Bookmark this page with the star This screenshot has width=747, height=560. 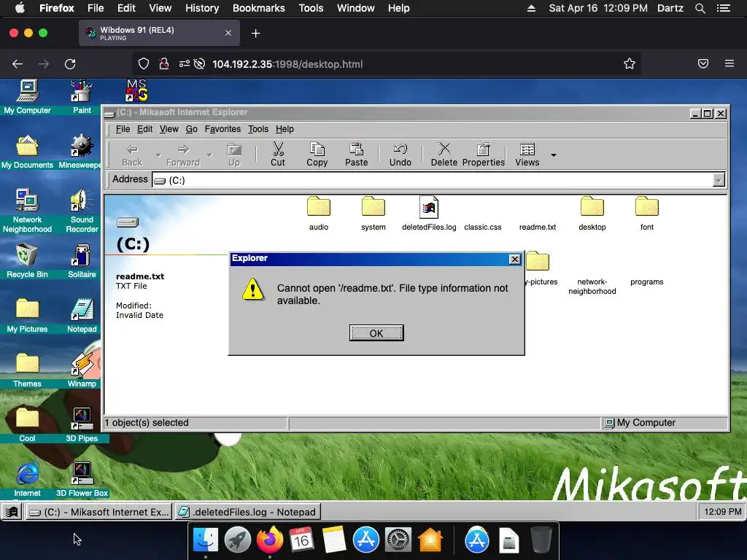pos(629,64)
